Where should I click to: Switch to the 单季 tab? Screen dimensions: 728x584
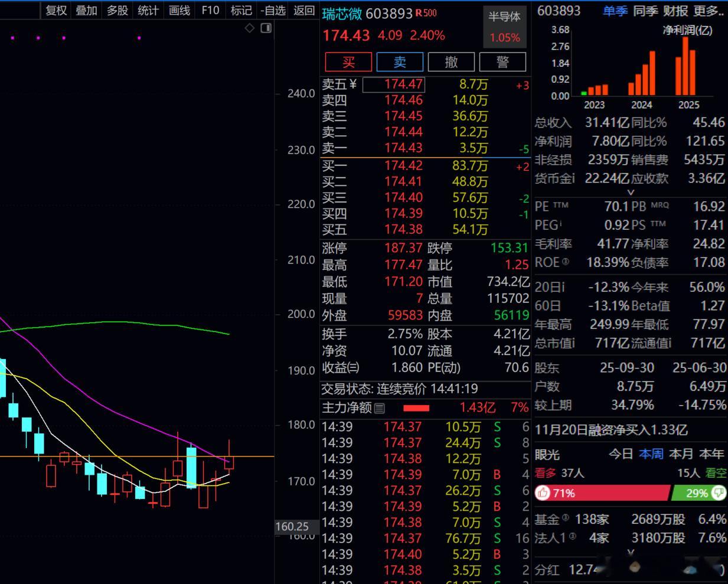615,11
